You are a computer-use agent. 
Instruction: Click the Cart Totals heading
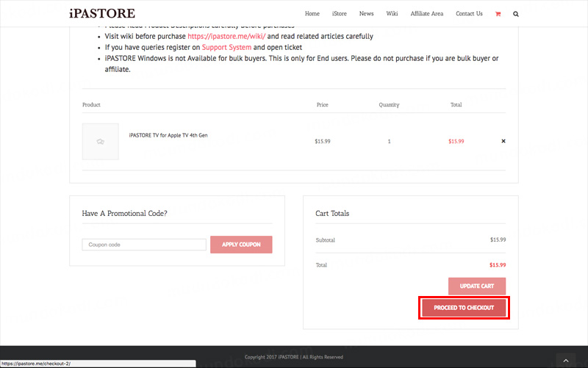(x=332, y=213)
